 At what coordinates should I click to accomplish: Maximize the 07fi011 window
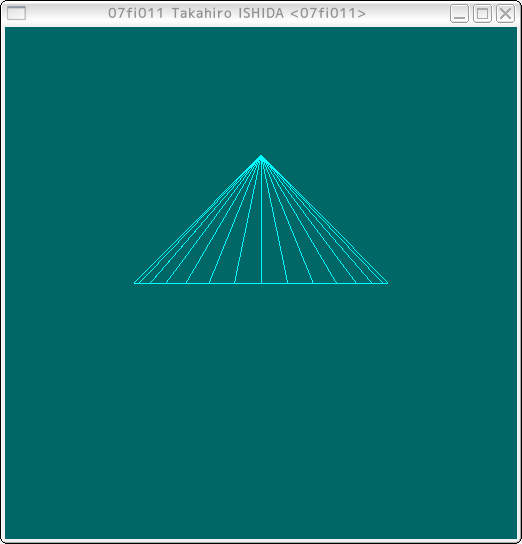click(x=482, y=14)
